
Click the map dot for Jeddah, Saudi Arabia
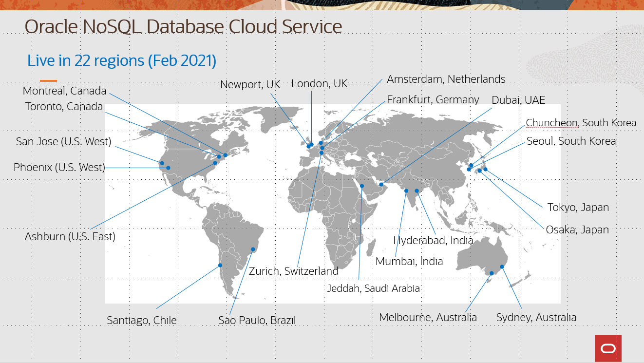click(362, 186)
